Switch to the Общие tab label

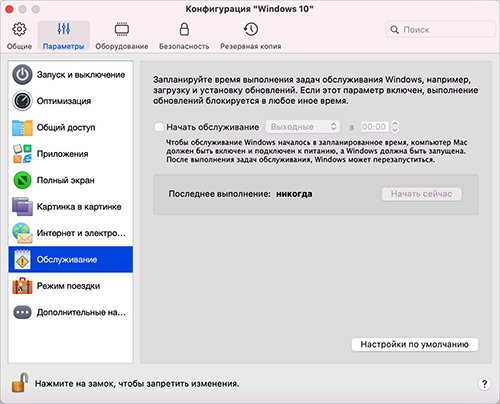[x=19, y=46]
